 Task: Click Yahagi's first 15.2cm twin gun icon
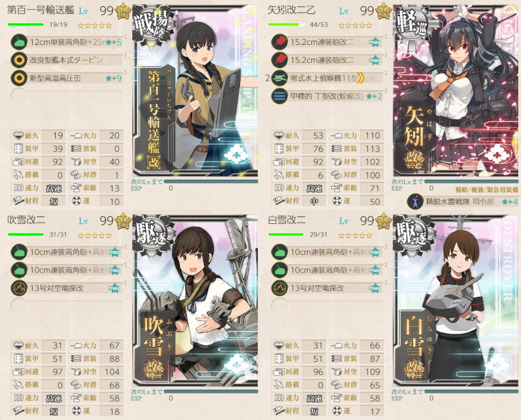pos(279,42)
